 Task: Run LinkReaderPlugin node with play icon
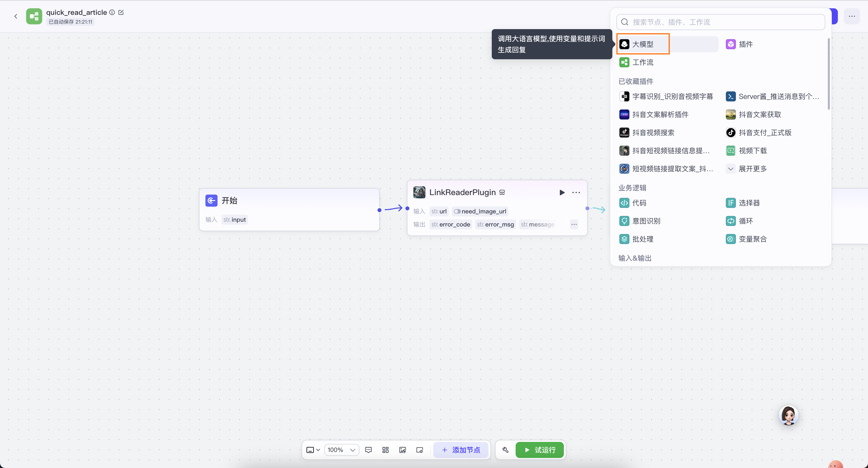(562, 192)
